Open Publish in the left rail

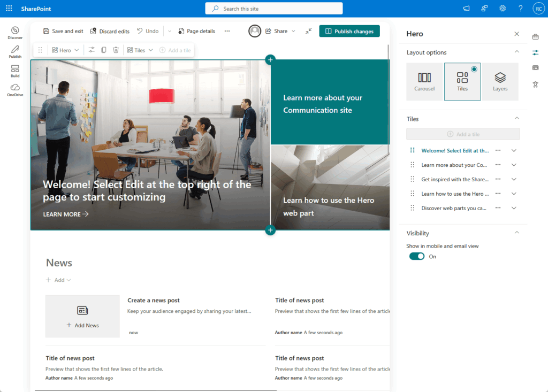pyautogui.click(x=15, y=52)
